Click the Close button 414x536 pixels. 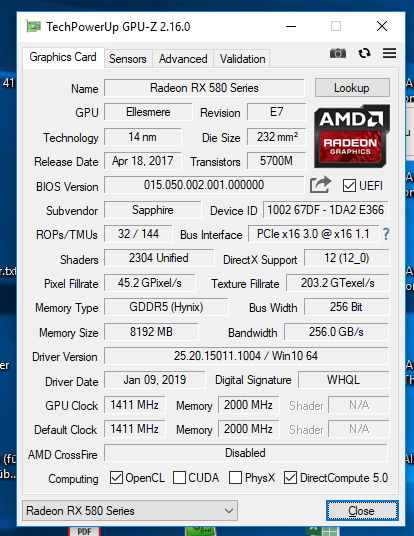click(362, 511)
